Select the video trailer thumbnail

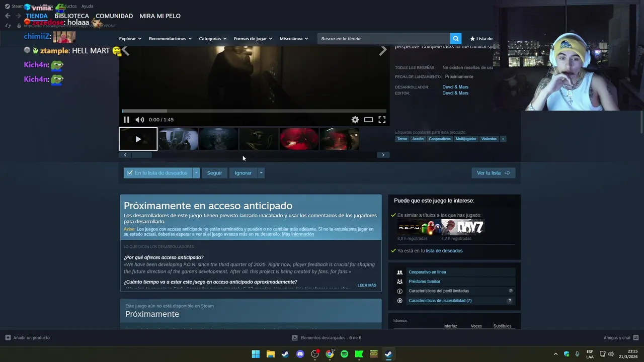(x=138, y=139)
